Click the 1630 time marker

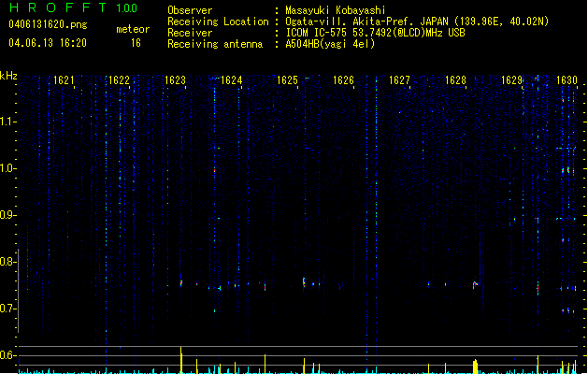click(x=566, y=80)
